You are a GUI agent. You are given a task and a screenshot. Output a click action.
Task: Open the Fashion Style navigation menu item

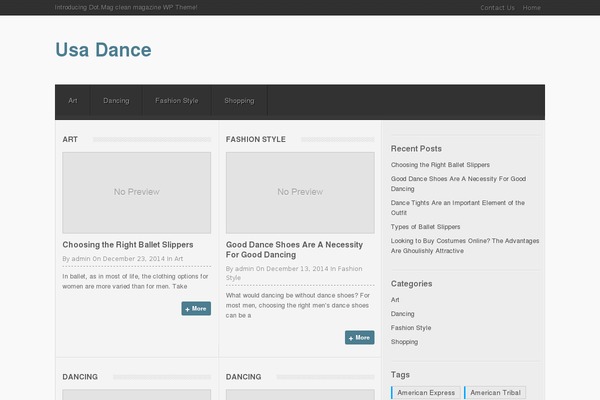coord(177,101)
